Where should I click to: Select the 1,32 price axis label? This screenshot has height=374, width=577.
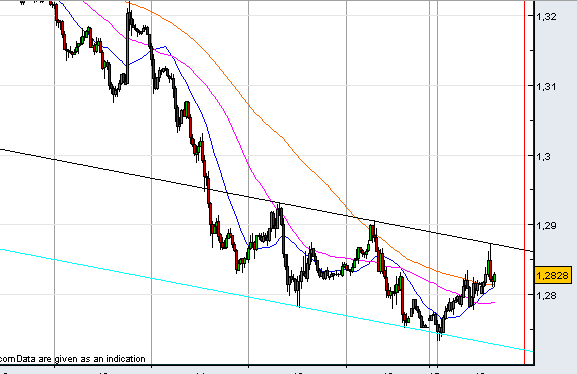546,17
